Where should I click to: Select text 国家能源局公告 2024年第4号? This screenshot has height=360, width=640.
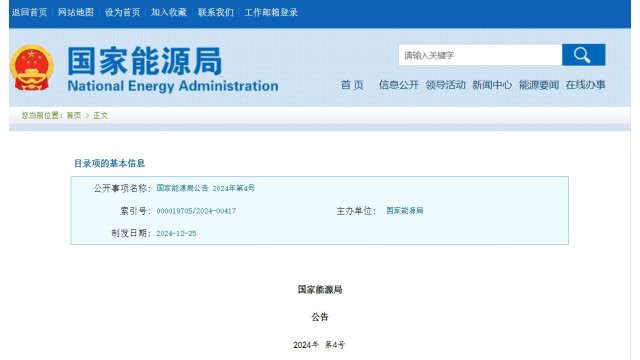click(x=205, y=188)
